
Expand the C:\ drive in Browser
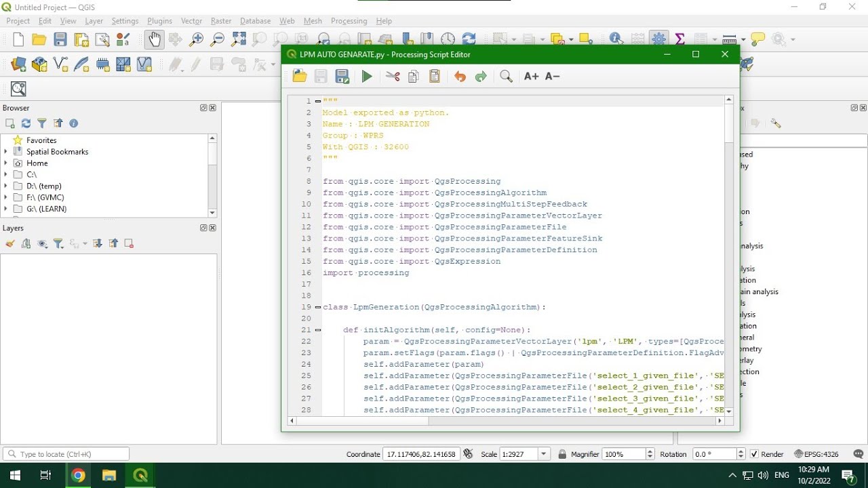[x=6, y=175]
